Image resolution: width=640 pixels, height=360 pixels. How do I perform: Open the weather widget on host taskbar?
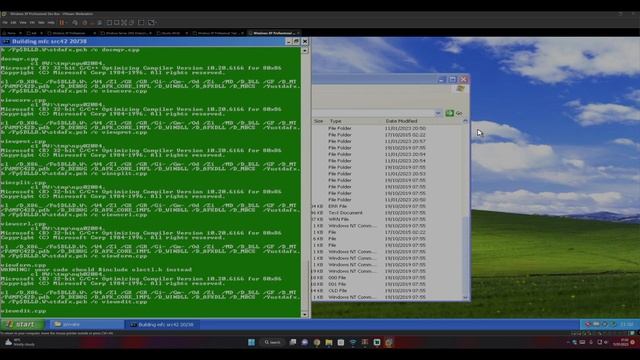click(x=19, y=342)
